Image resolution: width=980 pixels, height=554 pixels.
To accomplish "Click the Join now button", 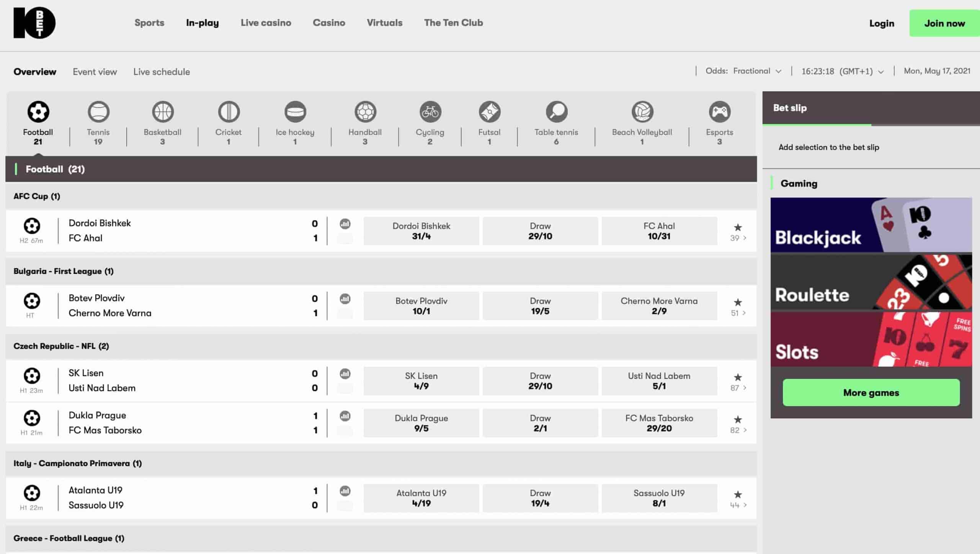I will click(x=944, y=23).
